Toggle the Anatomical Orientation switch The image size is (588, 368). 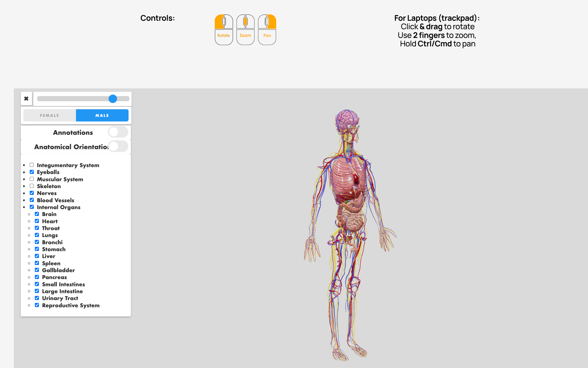[x=118, y=146]
